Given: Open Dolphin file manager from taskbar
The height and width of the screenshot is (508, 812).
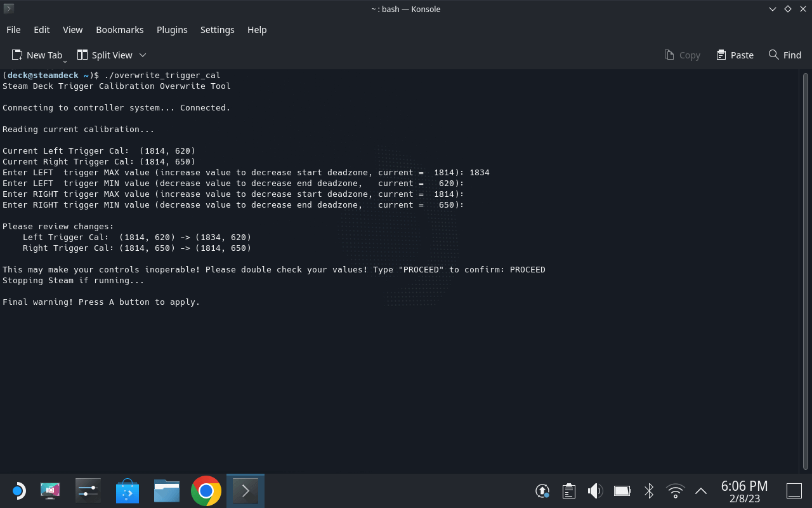Looking at the screenshot, I should [x=167, y=491].
